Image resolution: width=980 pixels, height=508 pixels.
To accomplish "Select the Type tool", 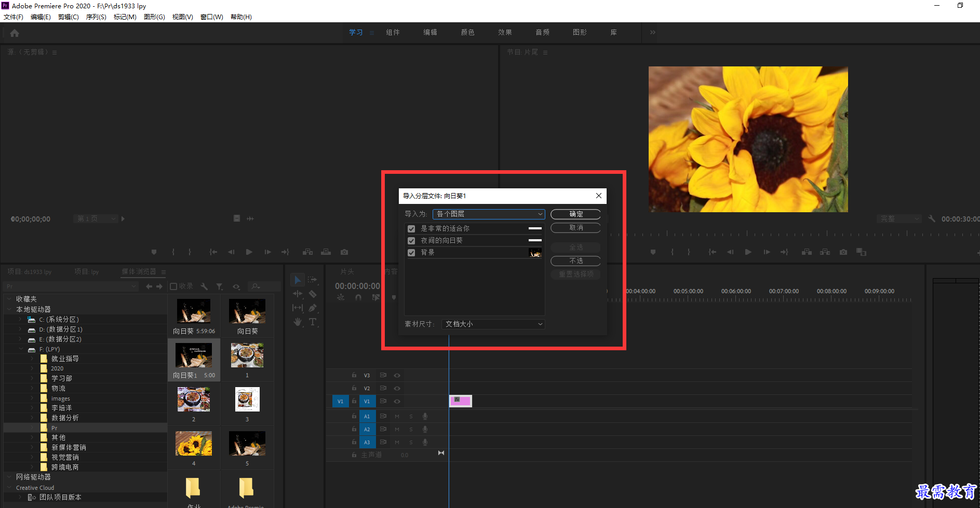I will coord(313,322).
